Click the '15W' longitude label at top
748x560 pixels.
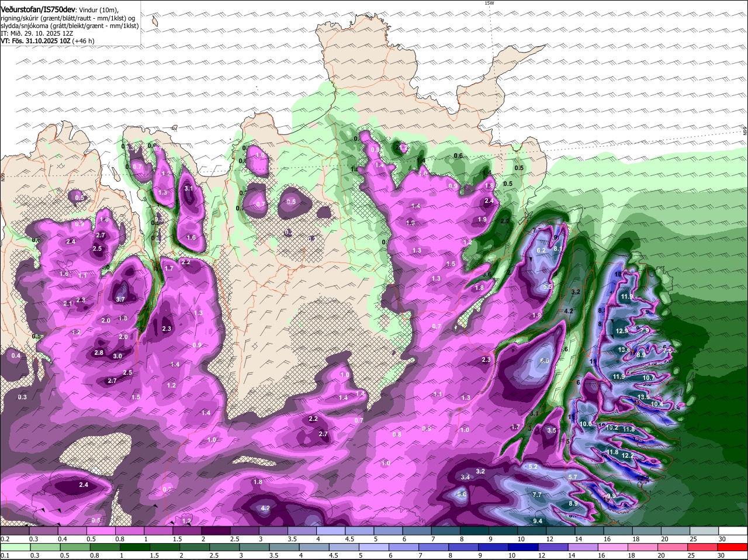pos(489,3)
